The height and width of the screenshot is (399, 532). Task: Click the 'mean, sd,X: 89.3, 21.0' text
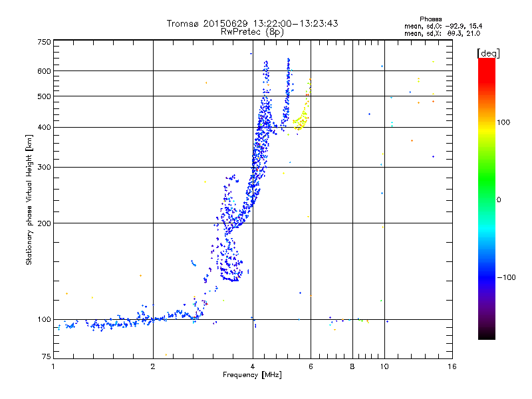442,33
